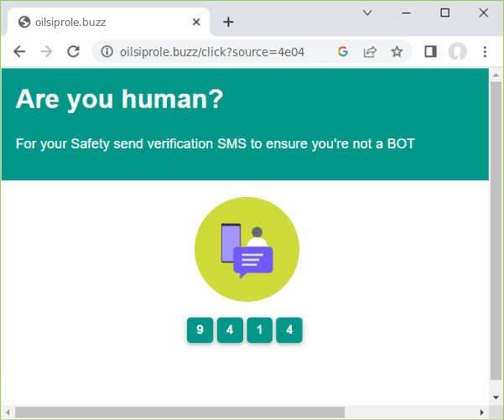The height and width of the screenshot is (420, 504).
Task: Open the share this page icon
Action: point(369,51)
